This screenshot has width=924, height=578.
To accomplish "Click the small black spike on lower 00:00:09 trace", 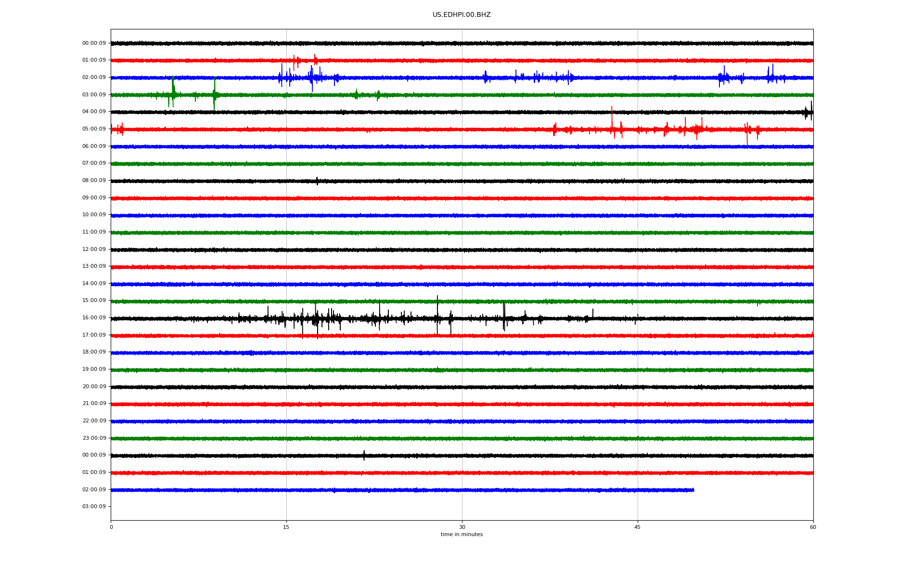I will [364, 455].
